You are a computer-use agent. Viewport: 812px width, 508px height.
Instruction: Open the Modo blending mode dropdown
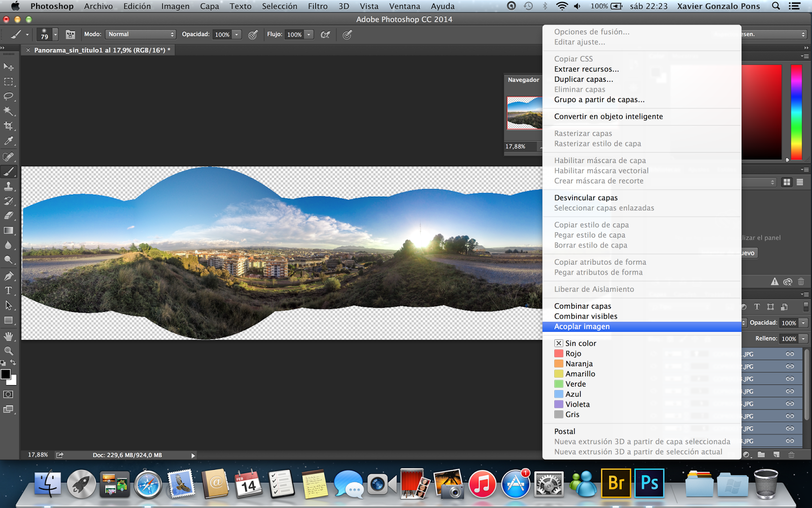point(141,35)
